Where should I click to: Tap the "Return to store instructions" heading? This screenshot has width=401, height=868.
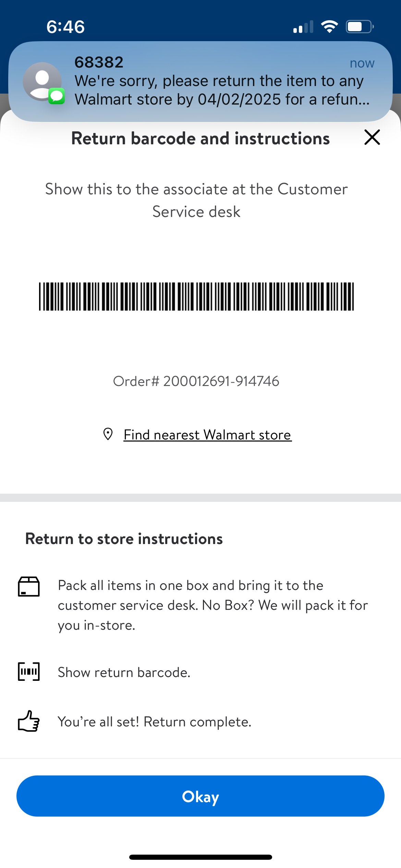[x=124, y=539]
